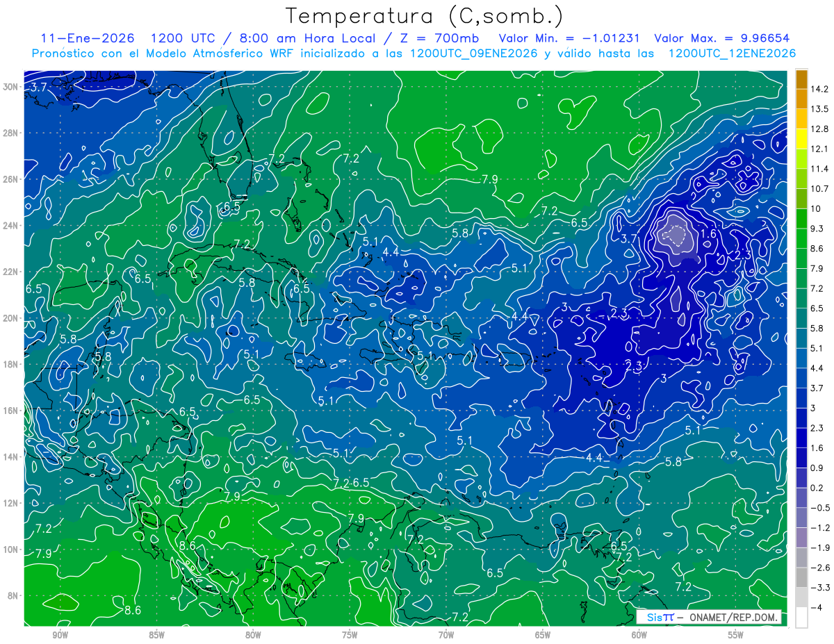834x644 pixels.
Task: Click the '75W' longitude axis label
Action: tap(350, 635)
